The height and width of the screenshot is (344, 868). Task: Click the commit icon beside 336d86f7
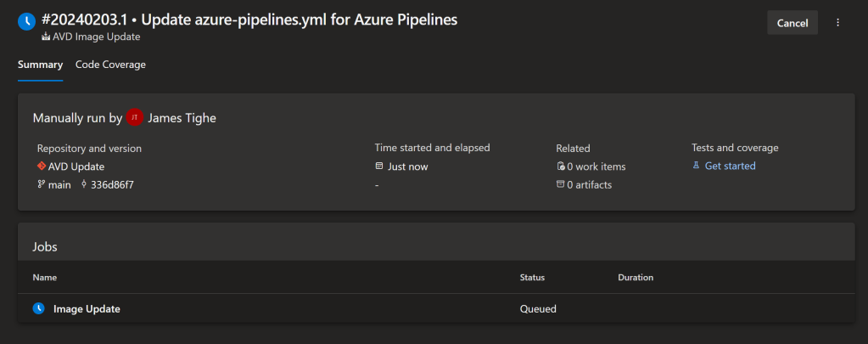pyautogui.click(x=83, y=184)
